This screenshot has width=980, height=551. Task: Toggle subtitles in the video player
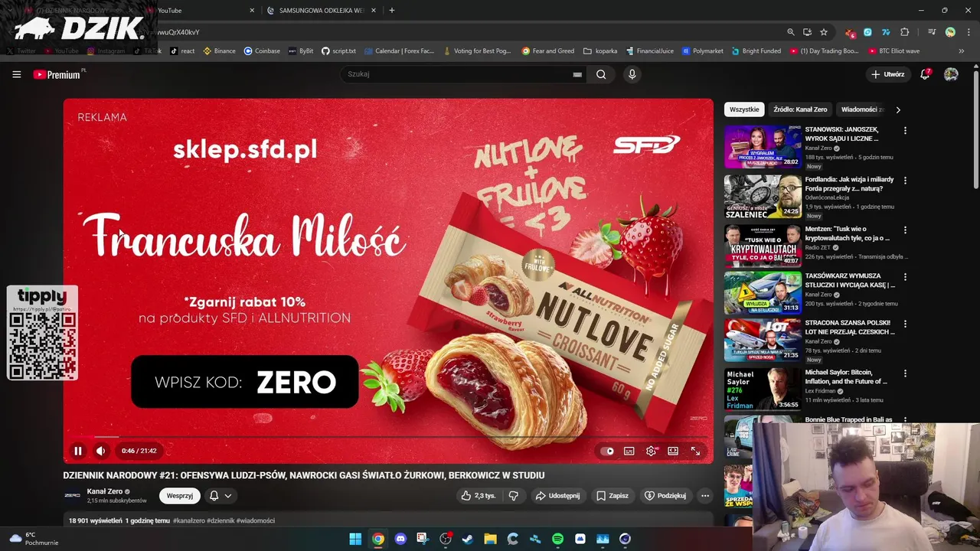[x=629, y=451]
